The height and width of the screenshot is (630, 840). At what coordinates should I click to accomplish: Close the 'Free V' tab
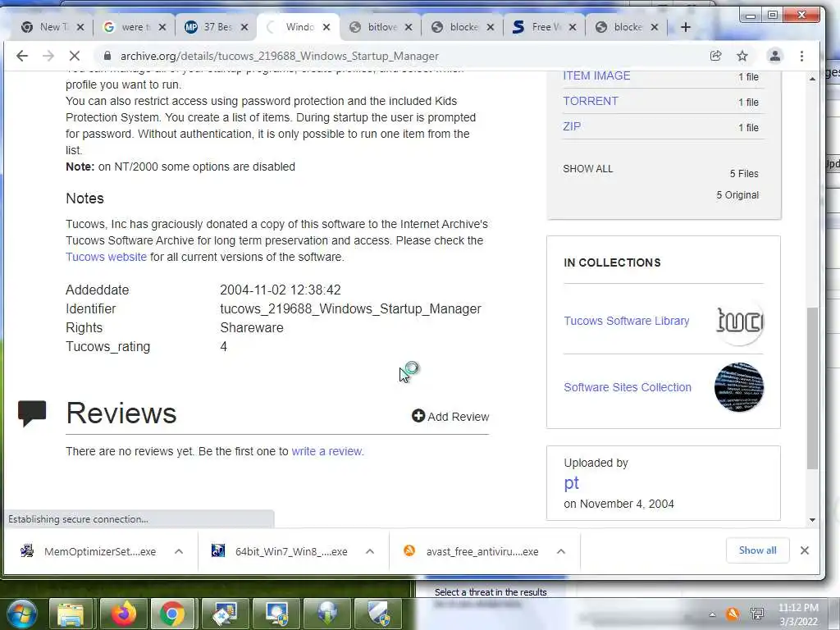[572, 27]
